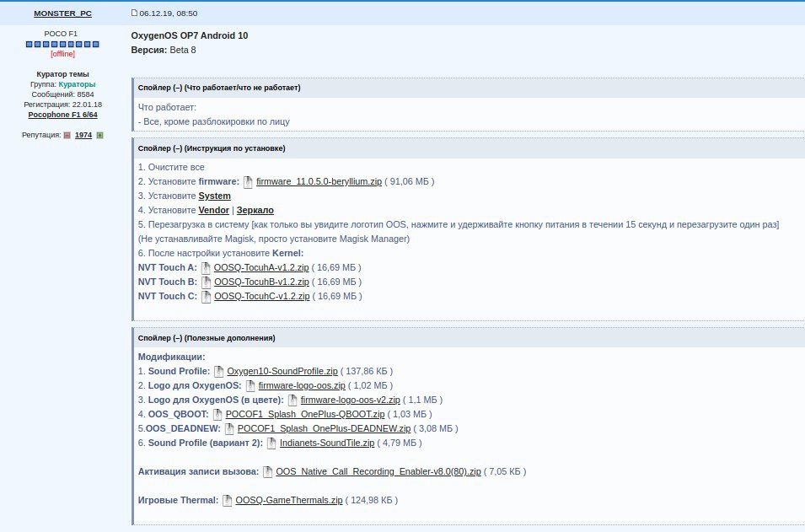Click the [offline] status text
The image size is (805, 532).
pos(62,55)
